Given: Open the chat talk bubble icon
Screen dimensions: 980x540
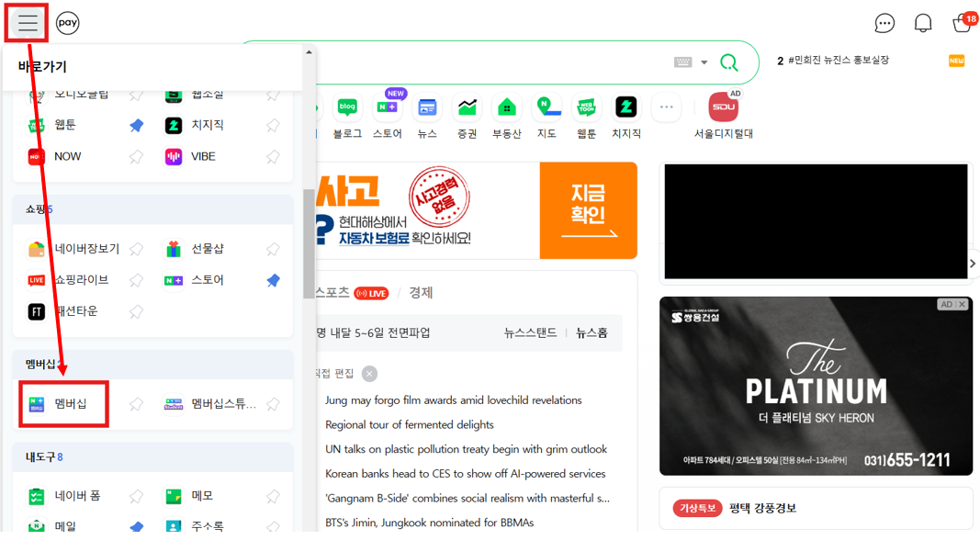Looking at the screenshot, I should click(x=884, y=24).
